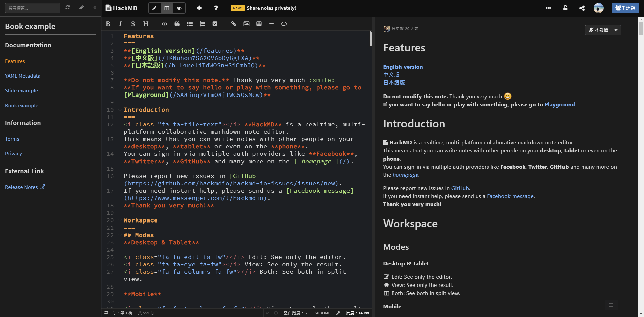Insert a checkbox task list item
644x317 pixels.
(215, 24)
